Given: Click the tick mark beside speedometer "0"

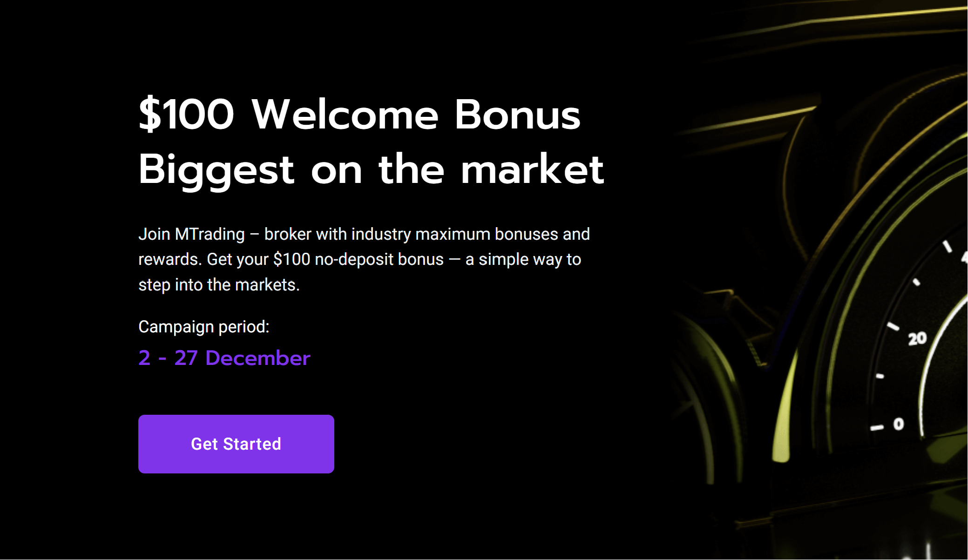Looking at the screenshot, I should 877,427.
